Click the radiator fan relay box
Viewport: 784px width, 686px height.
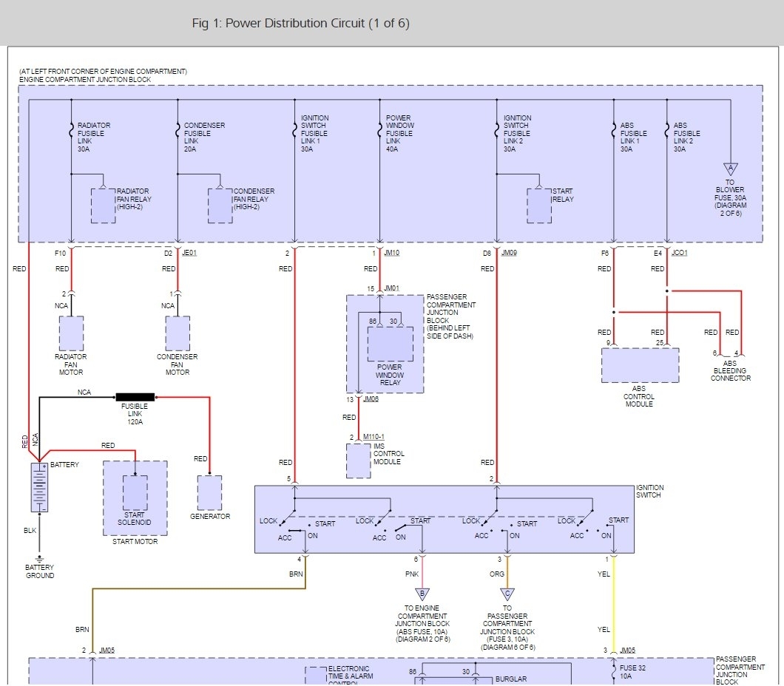click(103, 206)
